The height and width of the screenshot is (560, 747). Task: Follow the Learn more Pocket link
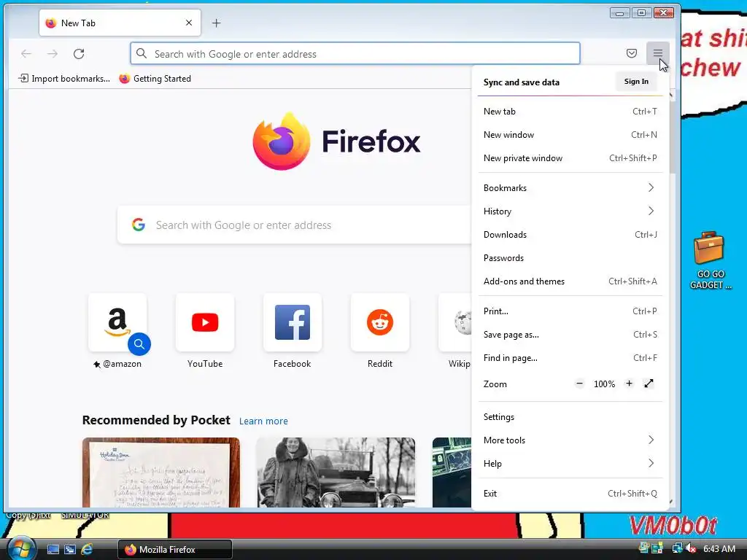point(263,421)
